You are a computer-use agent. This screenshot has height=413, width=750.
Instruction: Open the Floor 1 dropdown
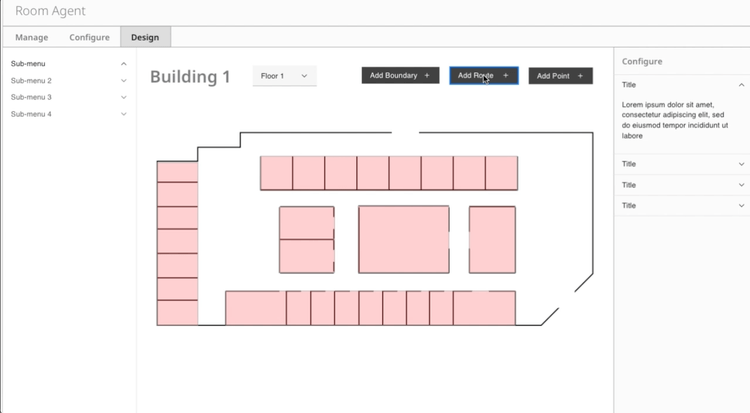(284, 76)
